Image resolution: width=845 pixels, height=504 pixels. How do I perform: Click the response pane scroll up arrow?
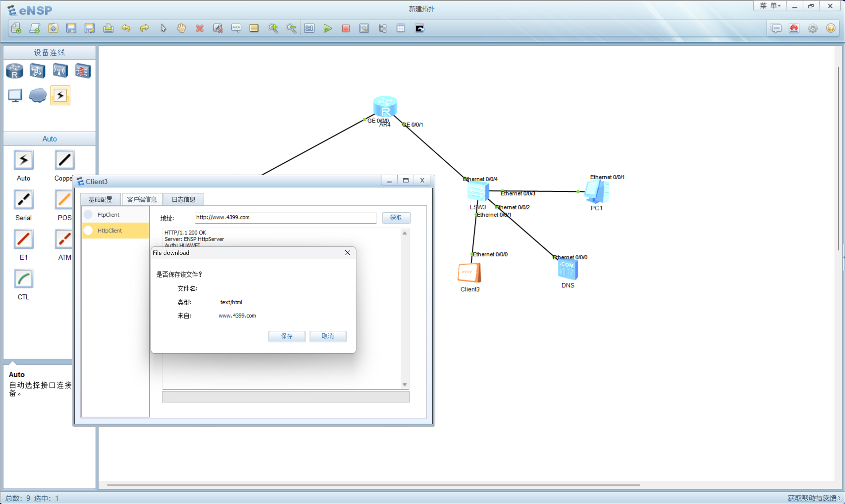click(404, 233)
